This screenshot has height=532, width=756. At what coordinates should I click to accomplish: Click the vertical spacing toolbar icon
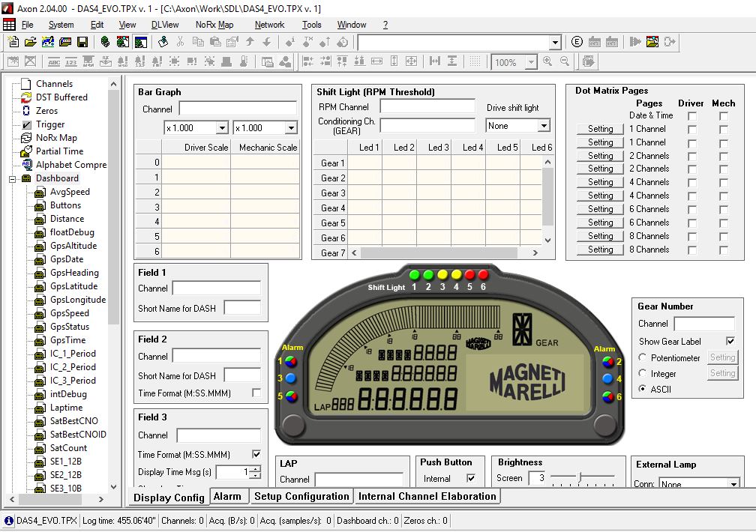[452, 61]
